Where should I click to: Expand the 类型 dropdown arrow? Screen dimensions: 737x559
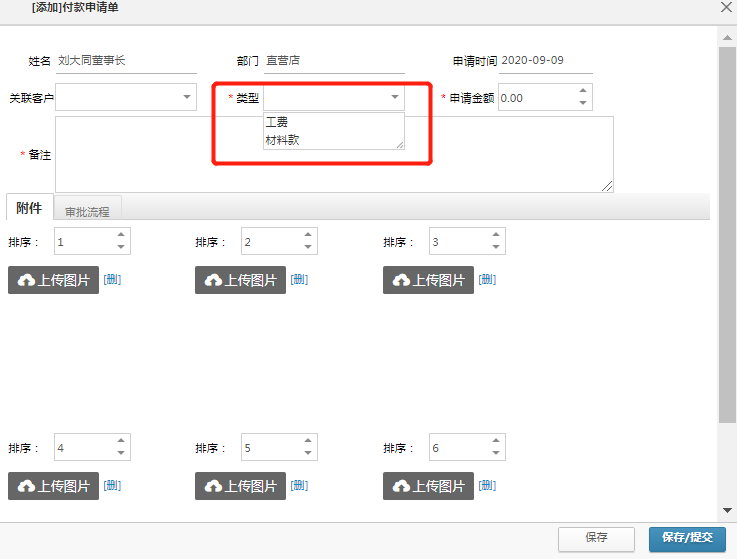tap(395, 97)
